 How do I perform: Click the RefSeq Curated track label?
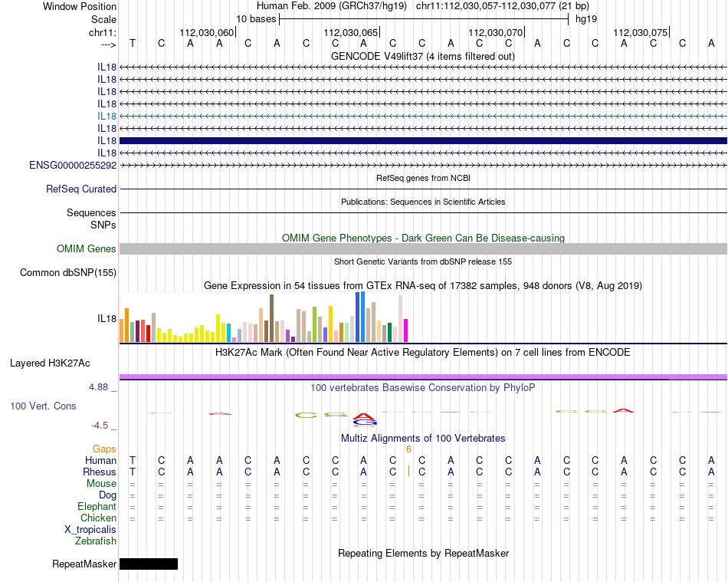click(x=81, y=189)
